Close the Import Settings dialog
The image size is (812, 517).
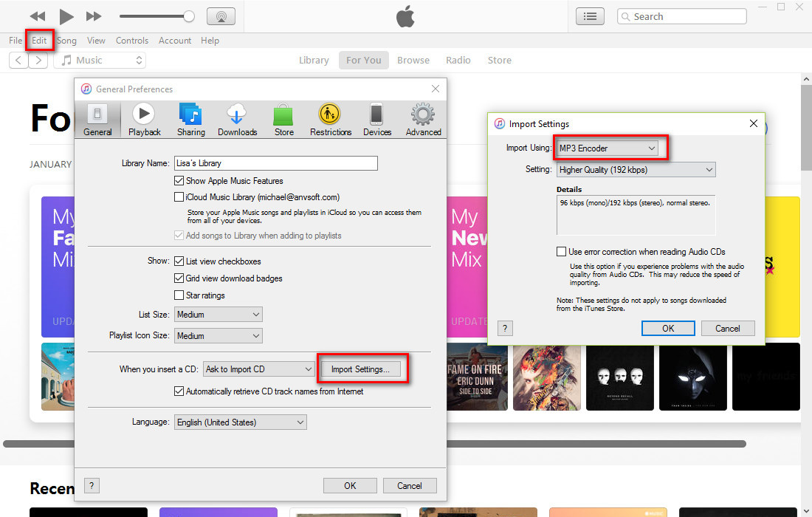click(754, 123)
